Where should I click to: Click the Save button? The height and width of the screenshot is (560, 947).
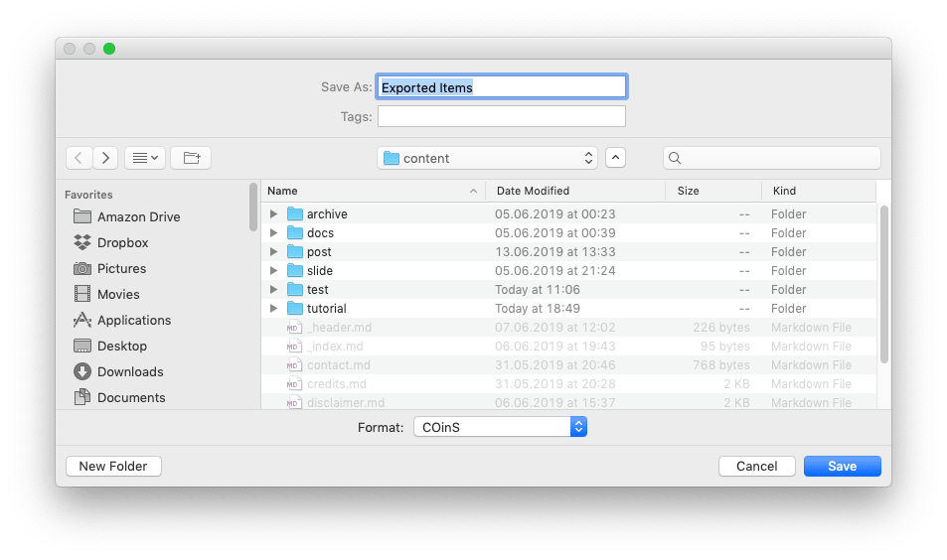click(x=843, y=467)
